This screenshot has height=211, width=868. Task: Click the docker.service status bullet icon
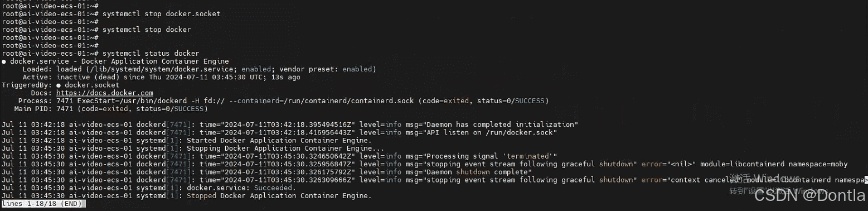[x=4, y=61]
